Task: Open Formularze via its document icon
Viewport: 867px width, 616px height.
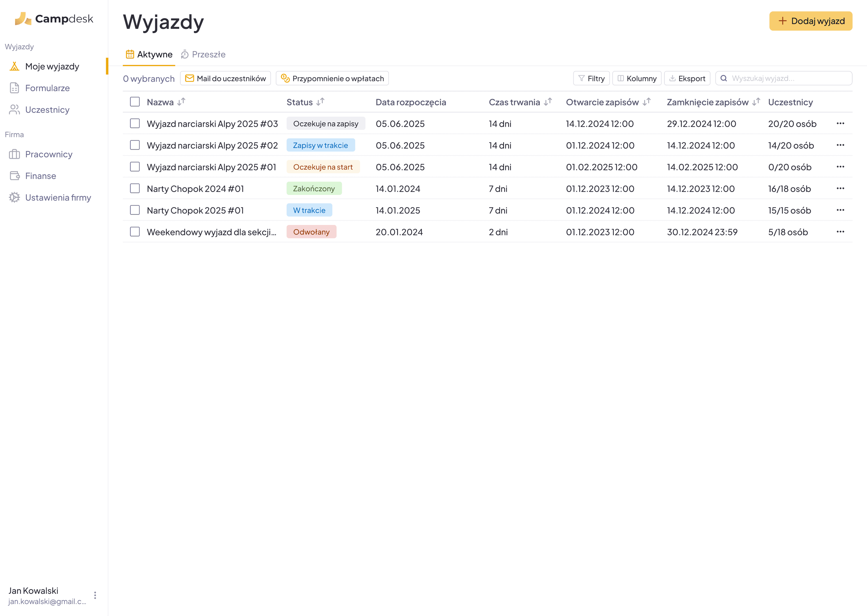Action: pyautogui.click(x=14, y=88)
